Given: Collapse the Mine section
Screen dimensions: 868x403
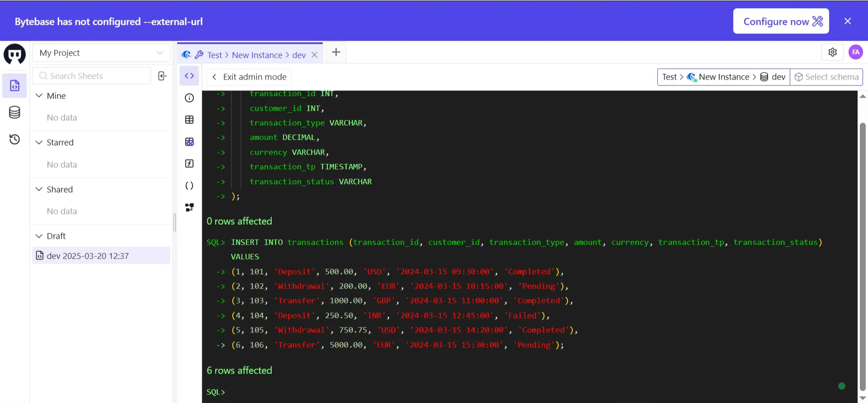Looking at the screenshot, I should [39, 96].
